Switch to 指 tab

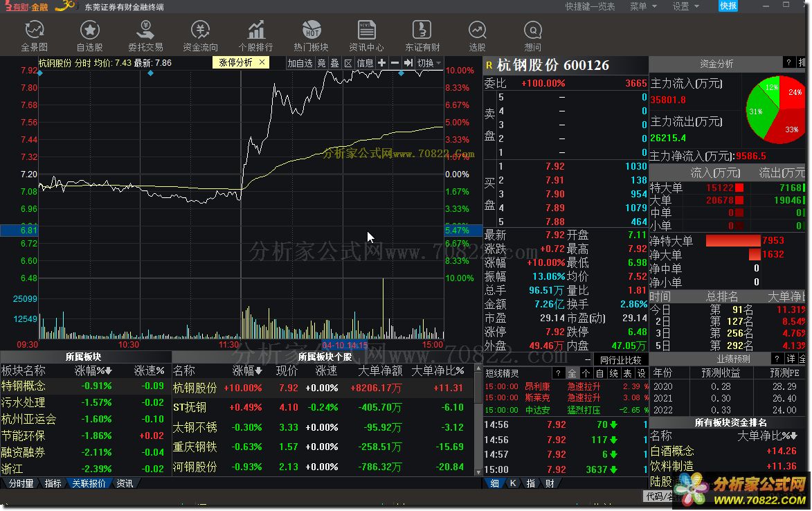531,483
